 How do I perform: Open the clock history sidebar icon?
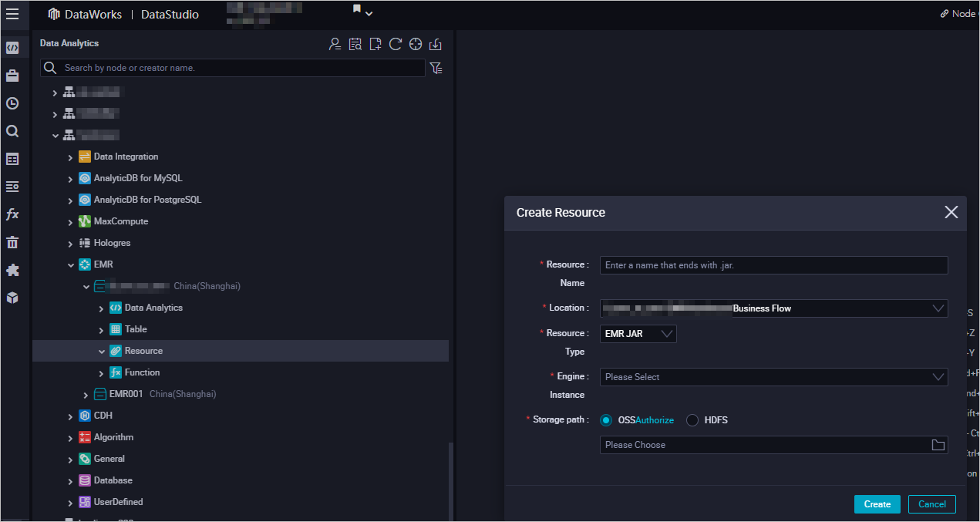tap(12, 103)
